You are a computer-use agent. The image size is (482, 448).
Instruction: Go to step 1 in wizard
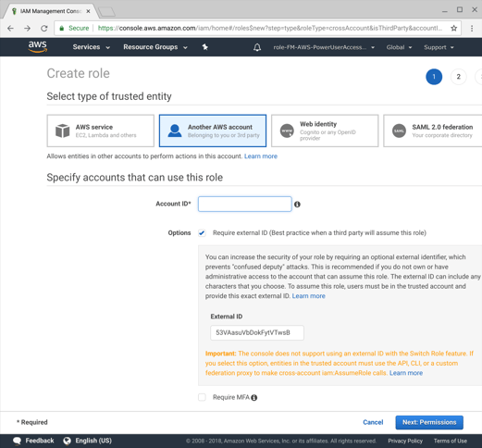[434, 77]
